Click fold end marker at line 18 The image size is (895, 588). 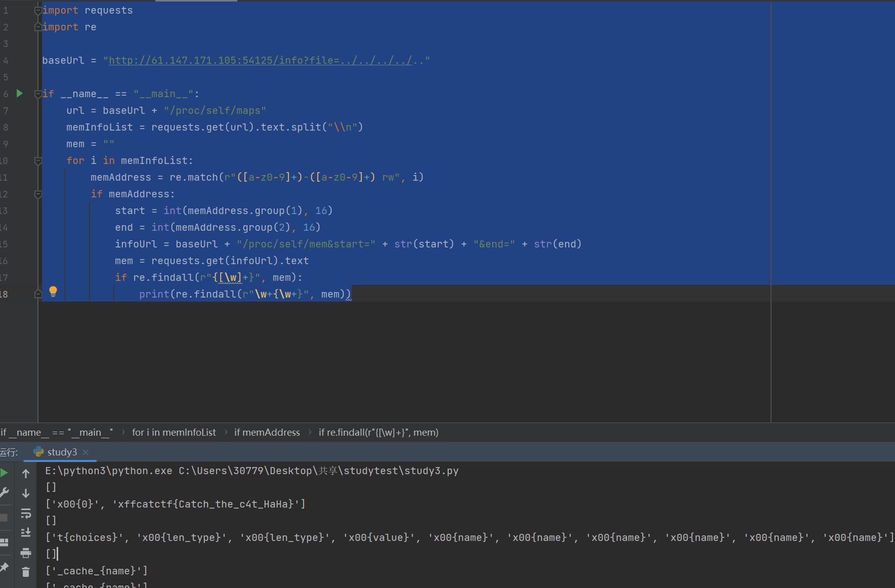pyautogui.click(x=38, y=294)
